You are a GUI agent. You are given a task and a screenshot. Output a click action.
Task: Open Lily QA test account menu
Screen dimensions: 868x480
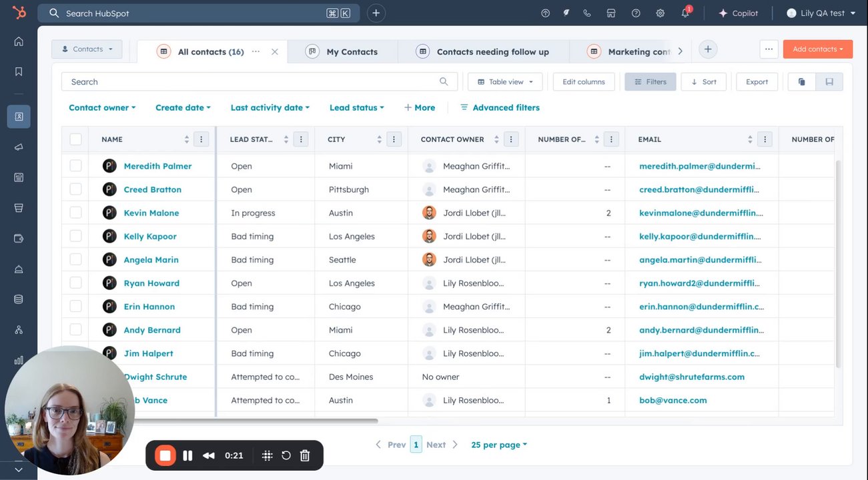[x=821, y=13]
